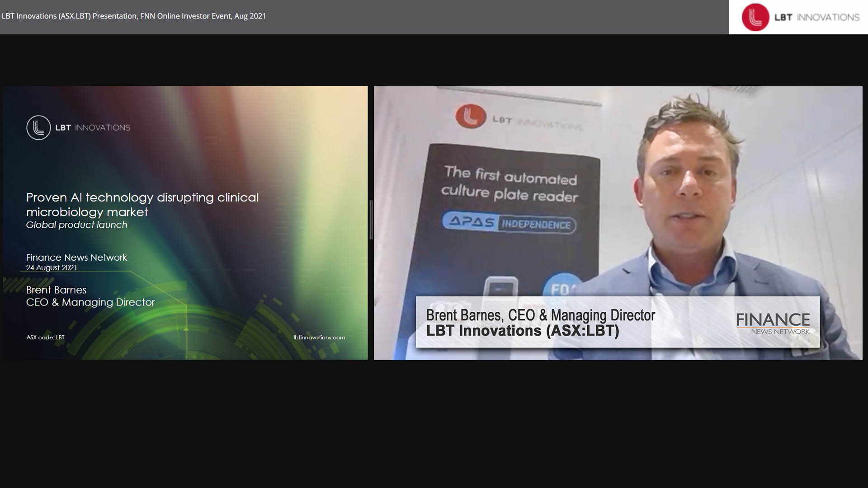Click the automated culture plate reader banner text

(x=510, y=184)
